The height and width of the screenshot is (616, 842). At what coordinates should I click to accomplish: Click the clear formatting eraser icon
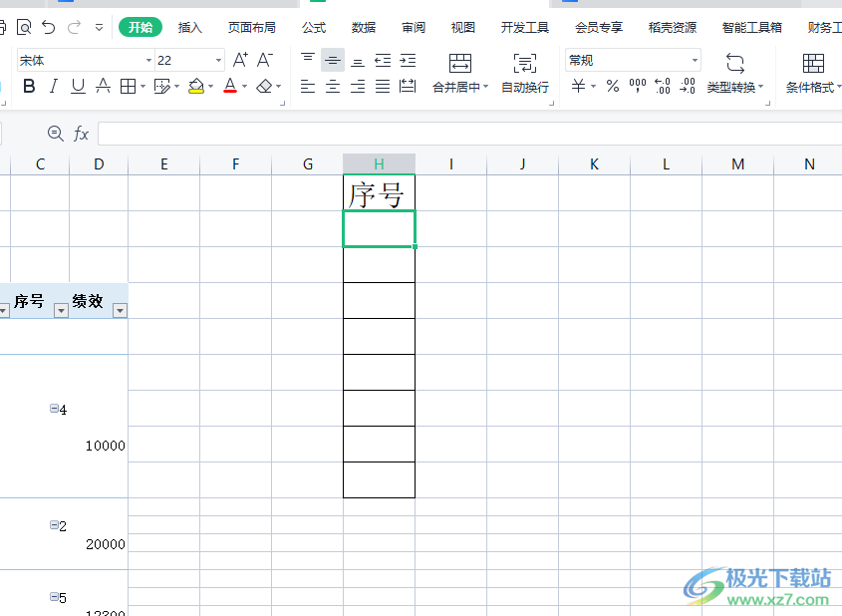click(x=264, y=86)
